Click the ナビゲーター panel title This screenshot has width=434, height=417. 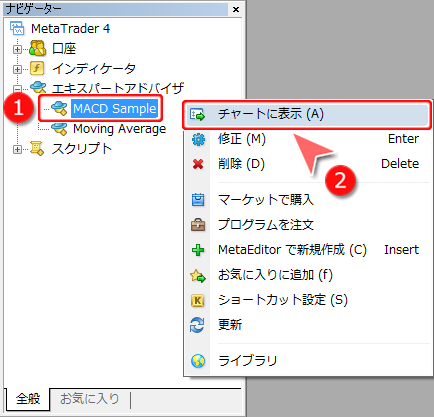tap(33, 9)
